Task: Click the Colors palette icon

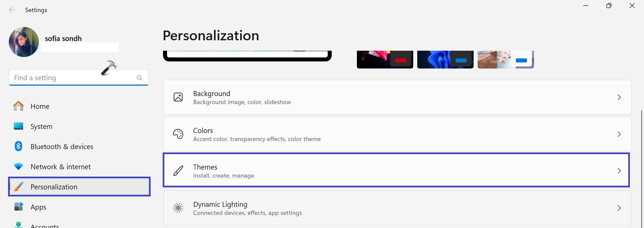Action: pos(178,134)
